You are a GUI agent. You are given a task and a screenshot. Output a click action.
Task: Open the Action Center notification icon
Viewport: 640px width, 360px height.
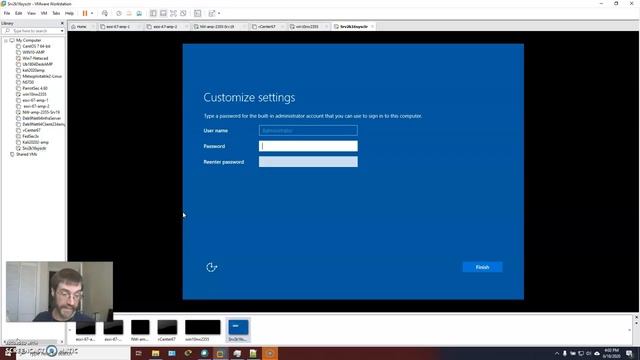[x=629, y=353]
